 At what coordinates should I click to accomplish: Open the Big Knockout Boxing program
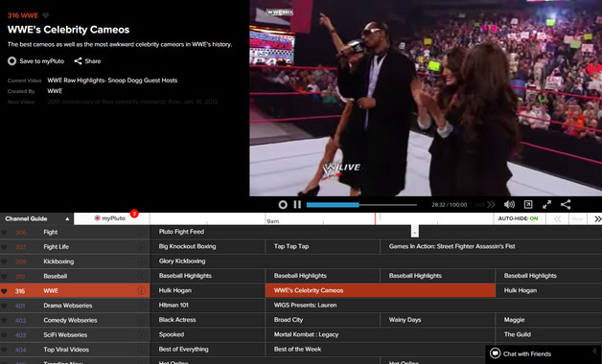point(207,246)
